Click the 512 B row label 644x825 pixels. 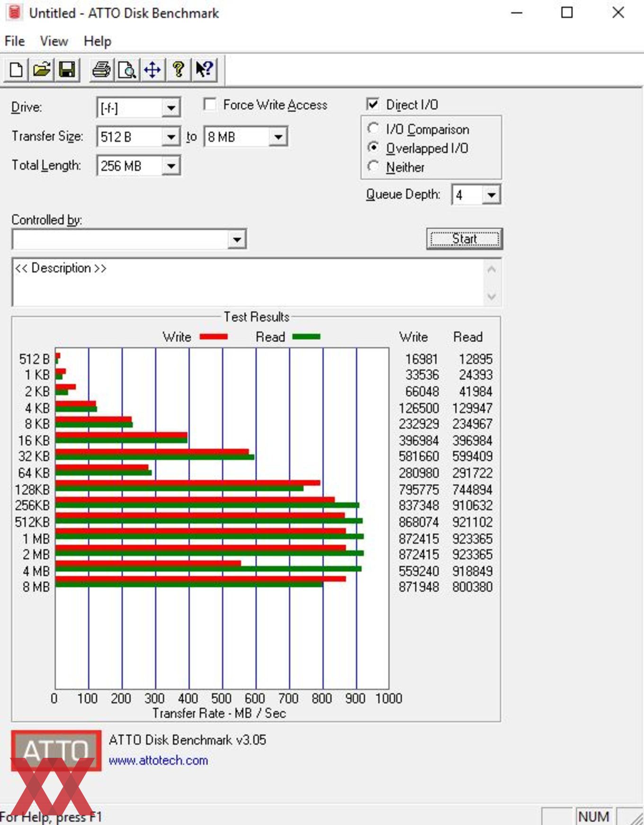(x=34, y=359)
